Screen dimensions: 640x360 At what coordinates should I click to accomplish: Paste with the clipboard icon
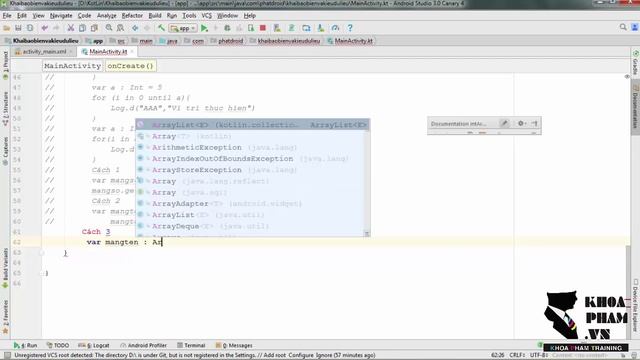[94, 28]
